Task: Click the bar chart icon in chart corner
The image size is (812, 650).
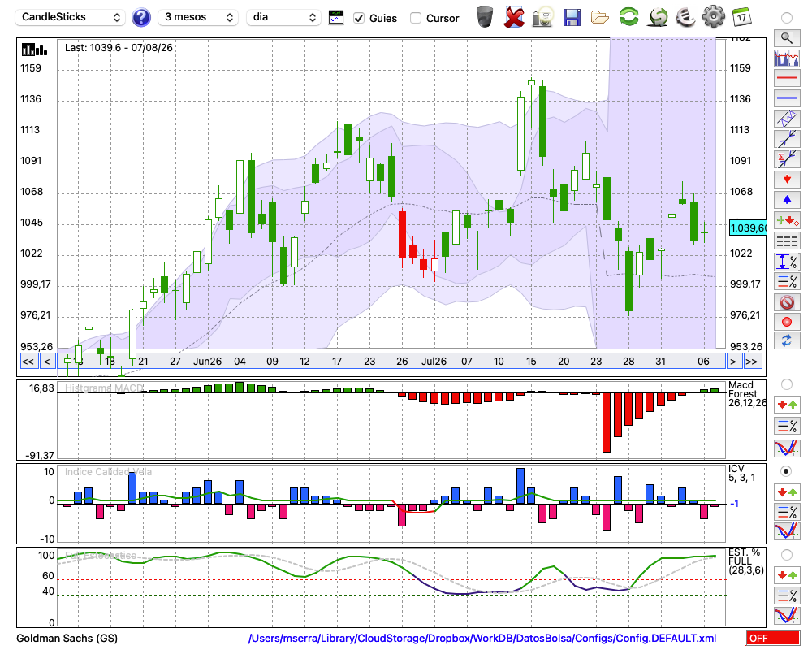Action: coord(35,50)
